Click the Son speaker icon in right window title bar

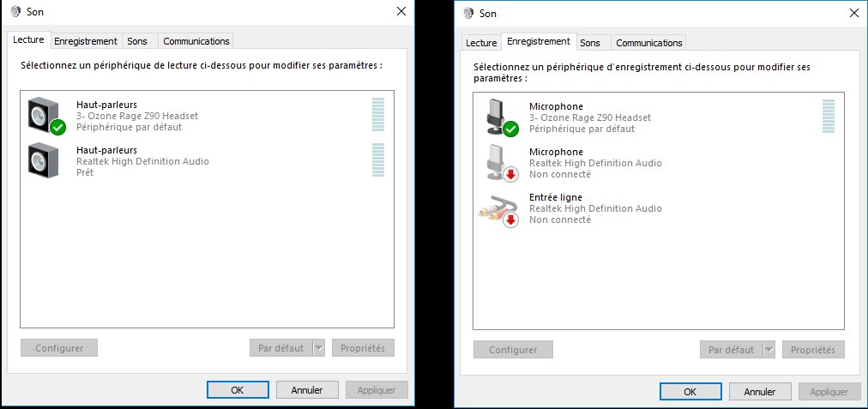pyautogui.click(x=469, y=13)
